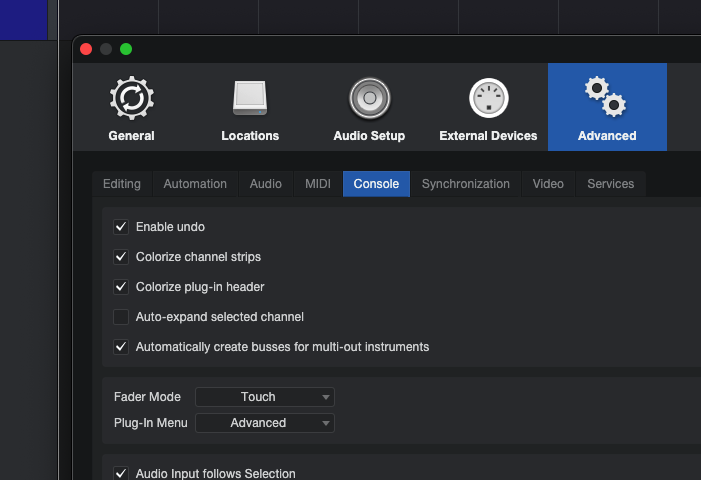Open the MIDI tab
This screenshot has width=701, height=480.
click(x=318, y=184)
